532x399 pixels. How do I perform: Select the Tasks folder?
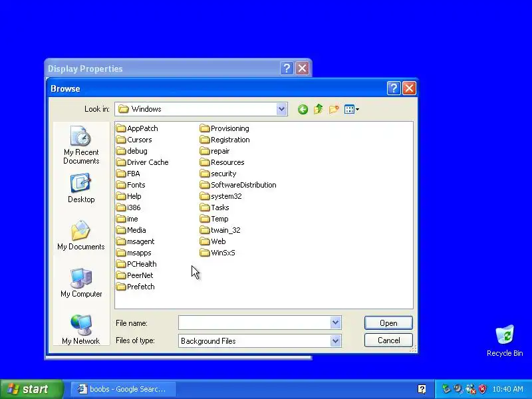(214, 207)
